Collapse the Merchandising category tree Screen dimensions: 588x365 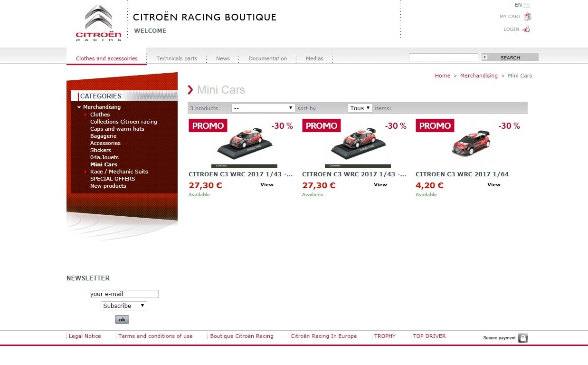tap(79, 107)
